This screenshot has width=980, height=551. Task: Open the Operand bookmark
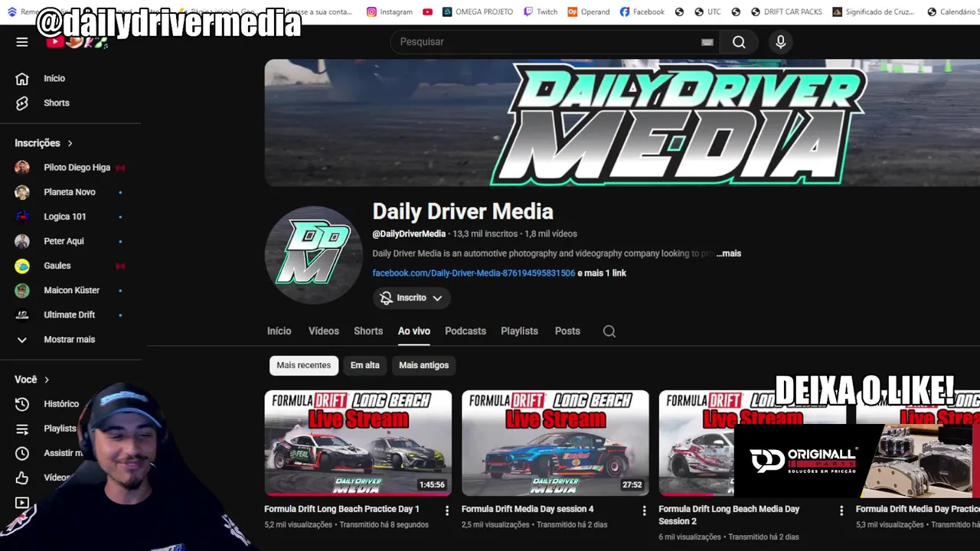[x=589, y=11]
